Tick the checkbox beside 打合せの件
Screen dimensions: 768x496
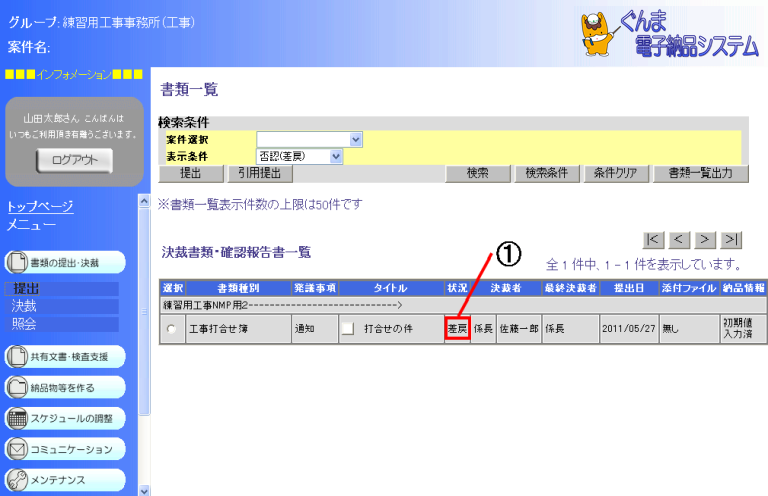(x=348, y=328)
